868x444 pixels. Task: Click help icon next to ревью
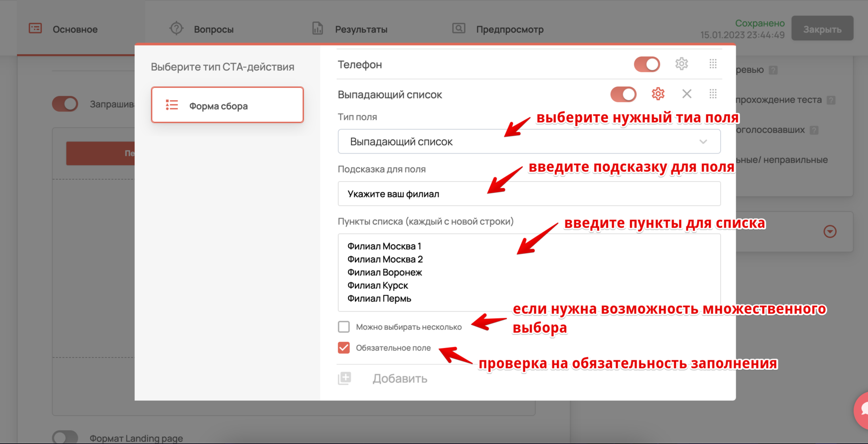pyautogui.click(x=773, y=70)
